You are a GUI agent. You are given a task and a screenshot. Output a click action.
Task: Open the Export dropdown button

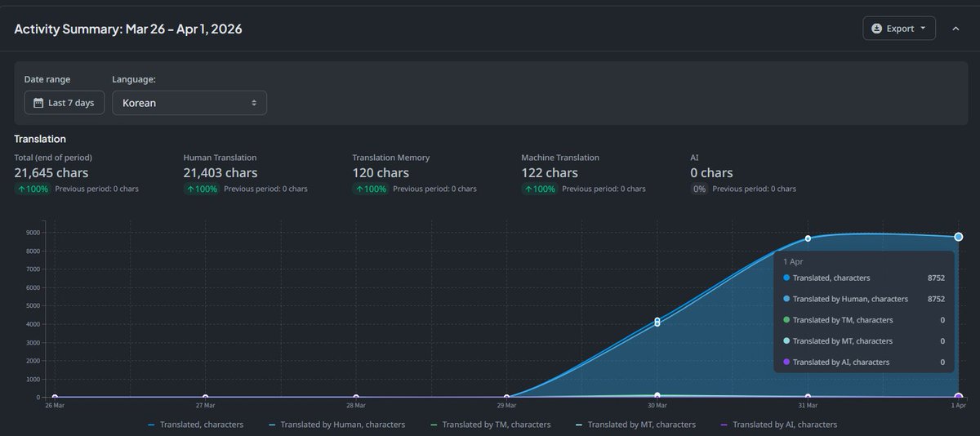[x=899, y=29]
